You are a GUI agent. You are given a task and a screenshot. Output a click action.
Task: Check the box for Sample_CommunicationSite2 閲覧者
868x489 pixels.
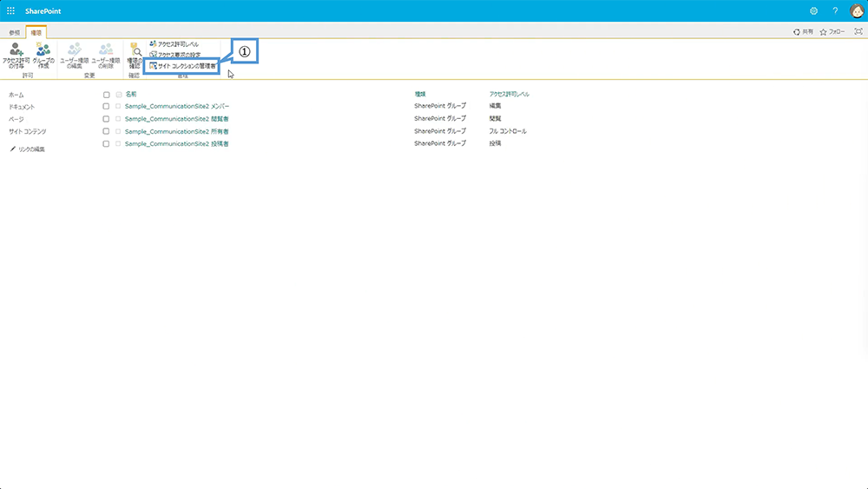point(106,119)
